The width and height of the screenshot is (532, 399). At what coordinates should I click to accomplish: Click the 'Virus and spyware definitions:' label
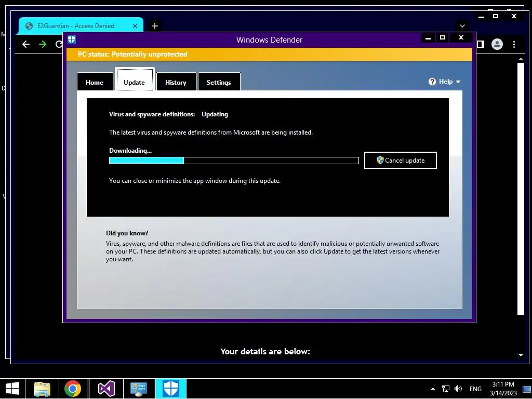pyautogui.click(x=152, y=114)
